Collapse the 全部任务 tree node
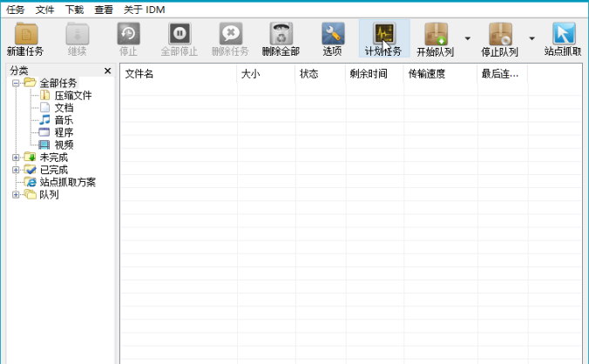Image resolution: width=589 pixels, height=364 pixels. click(x=16, y=84)
